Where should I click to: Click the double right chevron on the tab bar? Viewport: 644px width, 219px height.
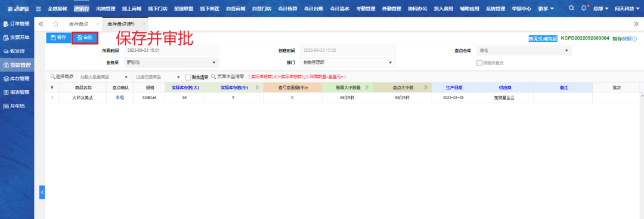click(x=636, y=24)
